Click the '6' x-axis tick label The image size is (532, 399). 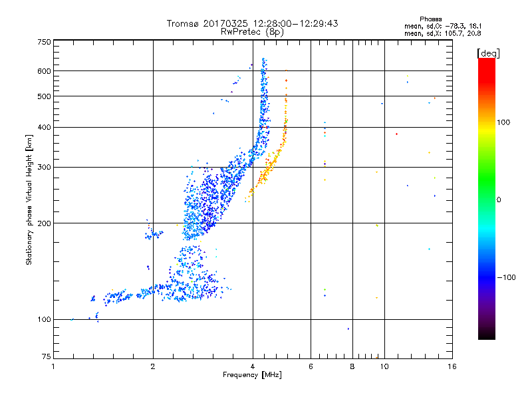pyautogui.click(x=311, y=366)
